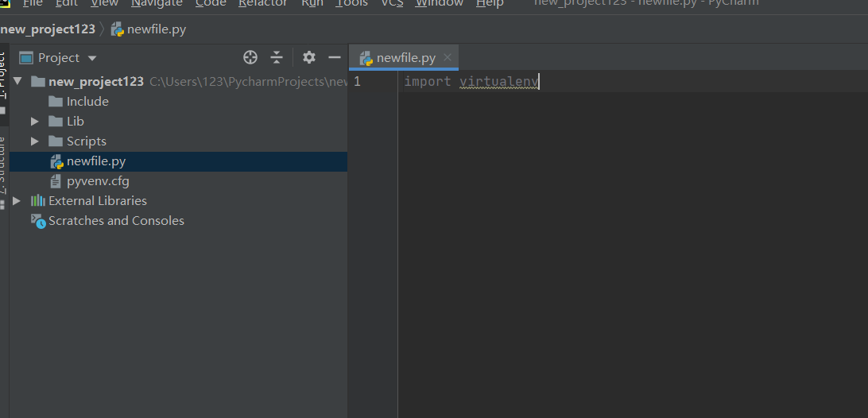
Task: Open the View menu
Action: point(105,2)
